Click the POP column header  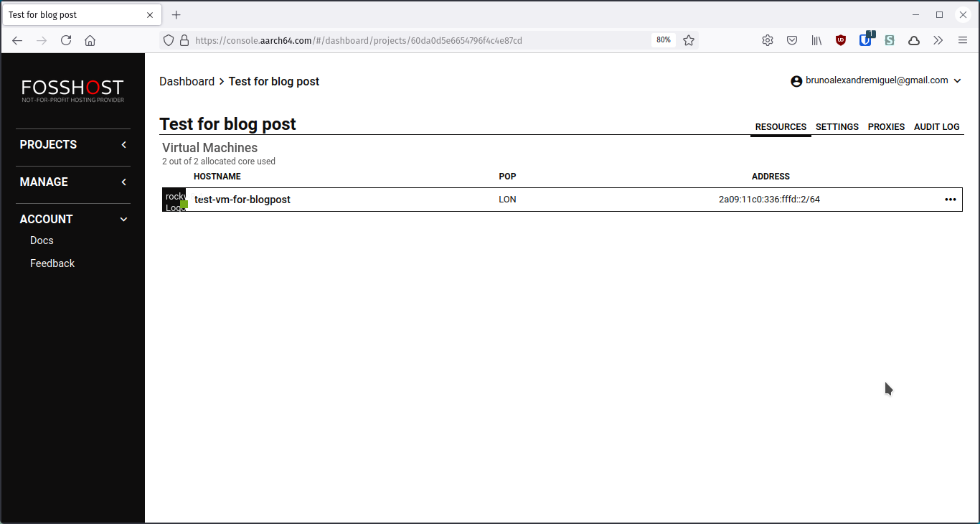(x=507, y=177)
